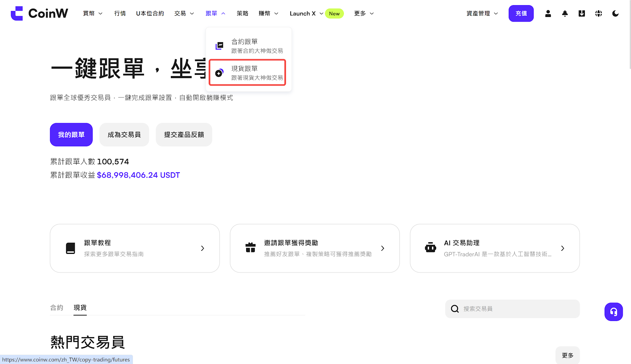
Task: Open the notifications bell icon
Action: 565,13
